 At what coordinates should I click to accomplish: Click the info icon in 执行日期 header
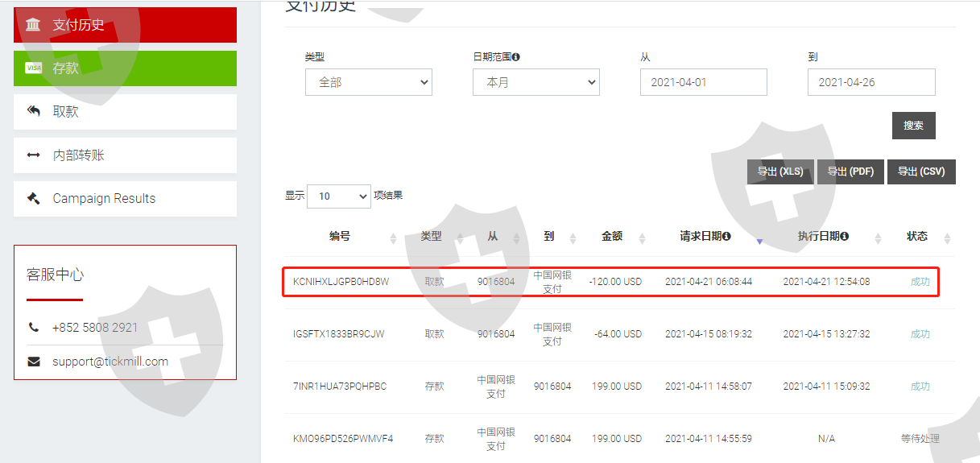pyautogui.click(x=845, y=237)
